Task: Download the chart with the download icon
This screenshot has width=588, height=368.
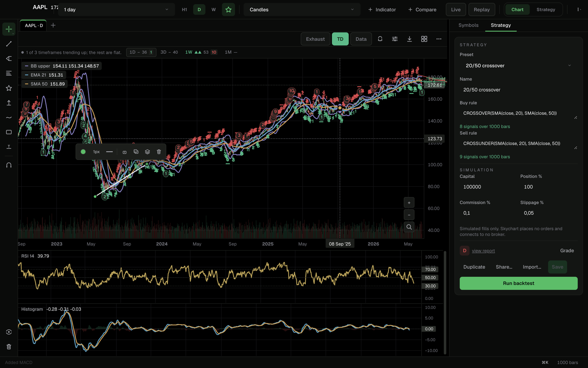Action: [409, 39]
